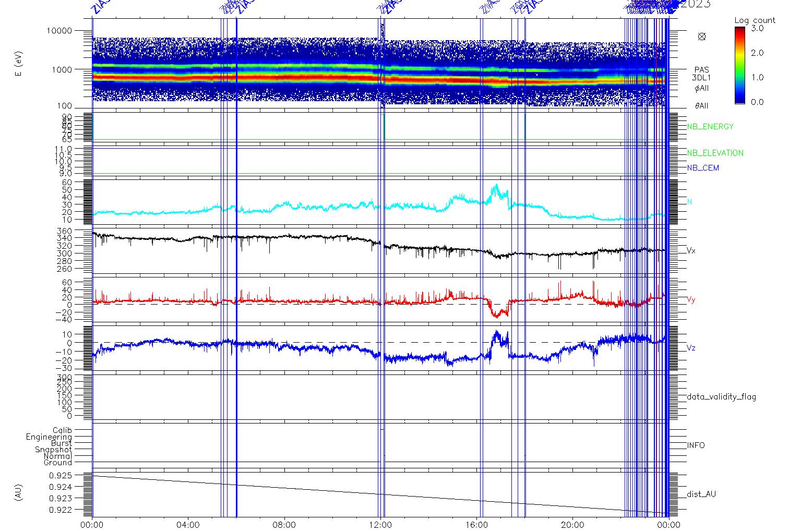This screenshot has width=789, height=532.
Task: Click the 'Log count' legend title
Action: point(755,20)
